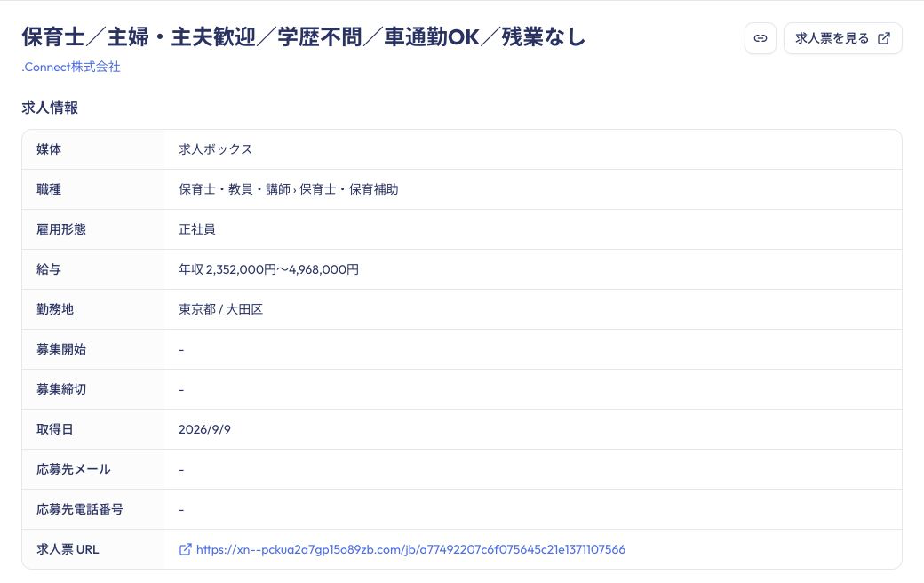Image resolution: width=924 pixels, height=583 pixels.
Task: Click the 取得日 row label
Action: [x=55, y=430]
